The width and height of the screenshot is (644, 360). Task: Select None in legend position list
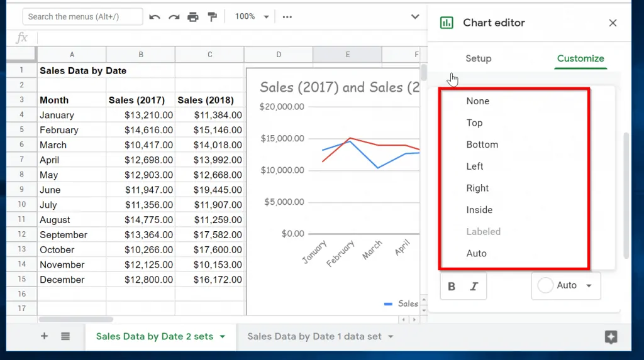tap(477, 101)
